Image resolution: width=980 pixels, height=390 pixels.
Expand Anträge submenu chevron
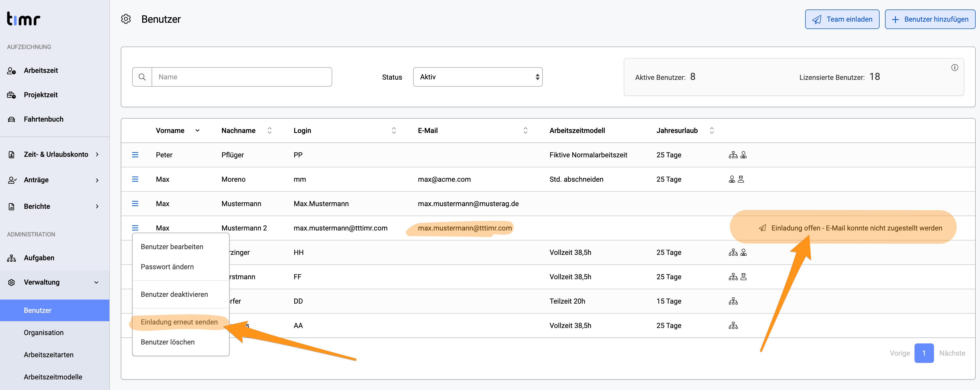point(97,180)
